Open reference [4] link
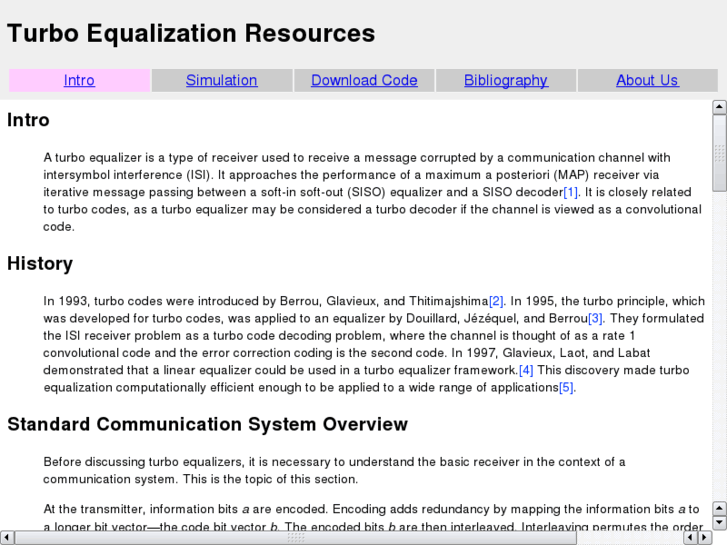Viewport: 727px width, 545px height. pos(526,370)
